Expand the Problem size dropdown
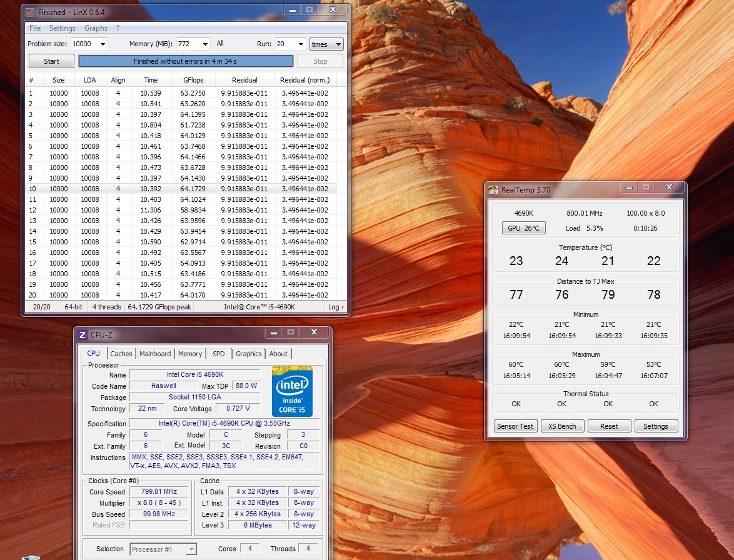The width and height of the screenshot is (734, 560). [x=103, y=44]
